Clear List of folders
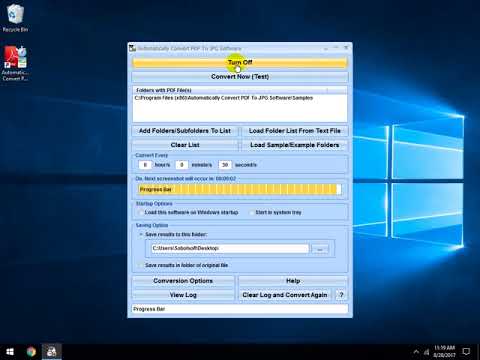The image size is (480, 360). coord(185,145)
